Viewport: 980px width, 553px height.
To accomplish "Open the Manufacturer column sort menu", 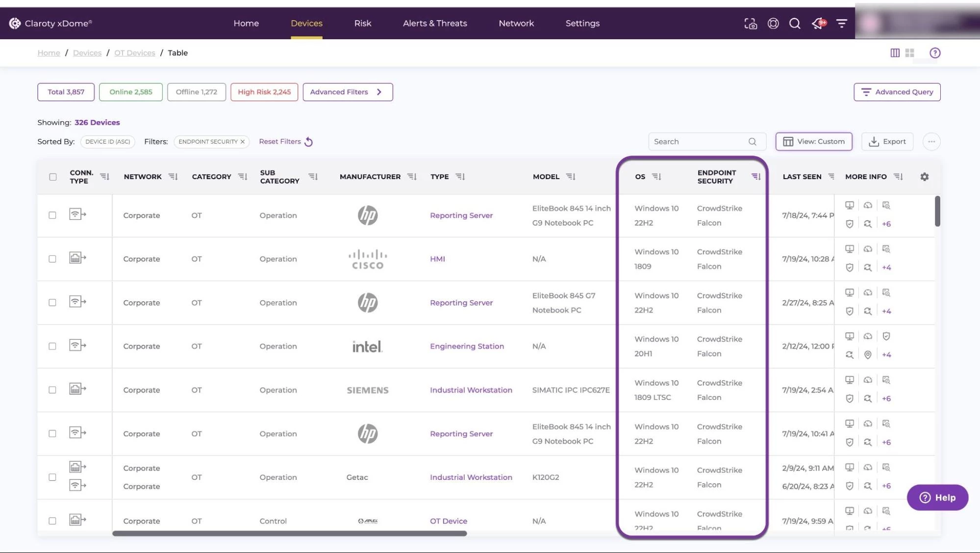I will click(412, 177).
